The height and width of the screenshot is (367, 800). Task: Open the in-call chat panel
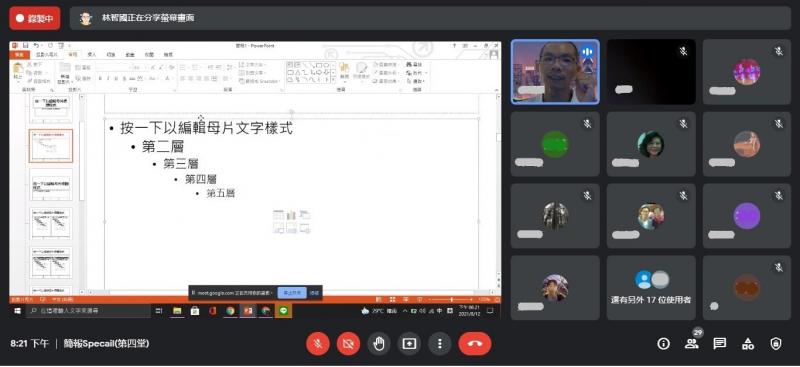[720, 344]
